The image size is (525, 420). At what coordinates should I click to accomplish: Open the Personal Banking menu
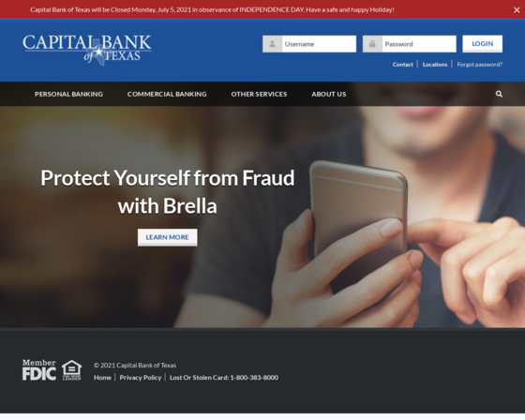point(68,94)
